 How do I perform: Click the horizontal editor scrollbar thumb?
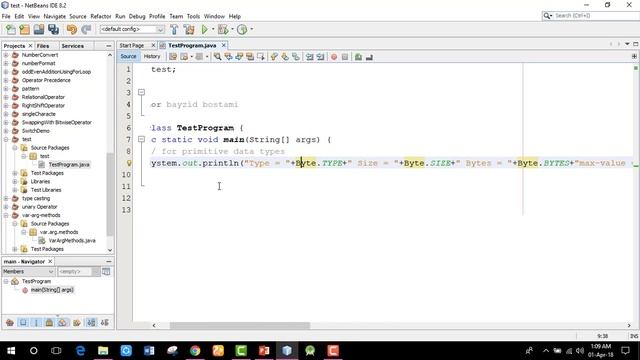coord(240,325)
